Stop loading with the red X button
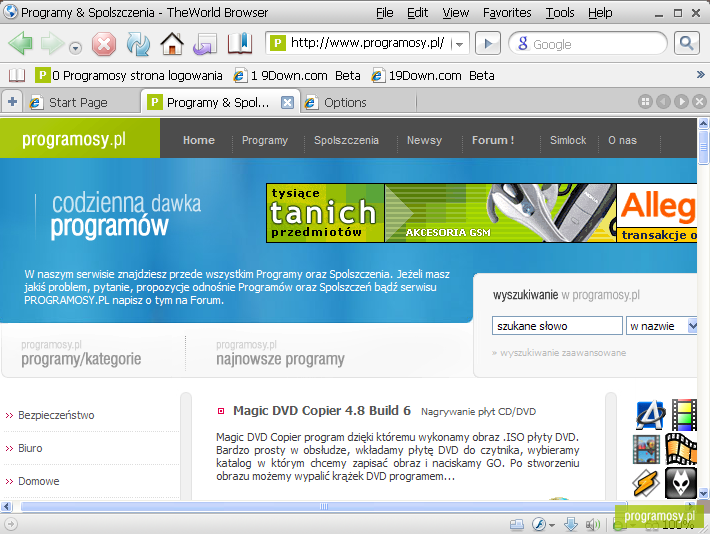Viewport: 710px width, 534px height. click(x=104, y=44)
